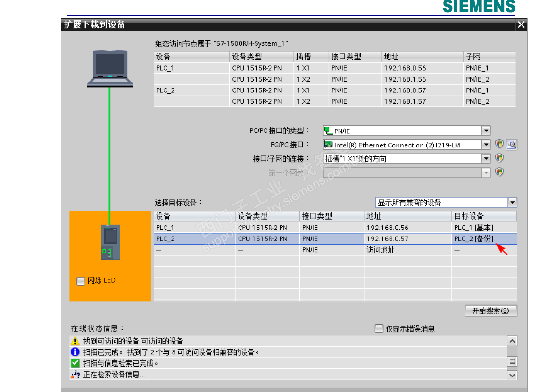Close the 扩展下载到设备 dialog

(x=521, y=25)
